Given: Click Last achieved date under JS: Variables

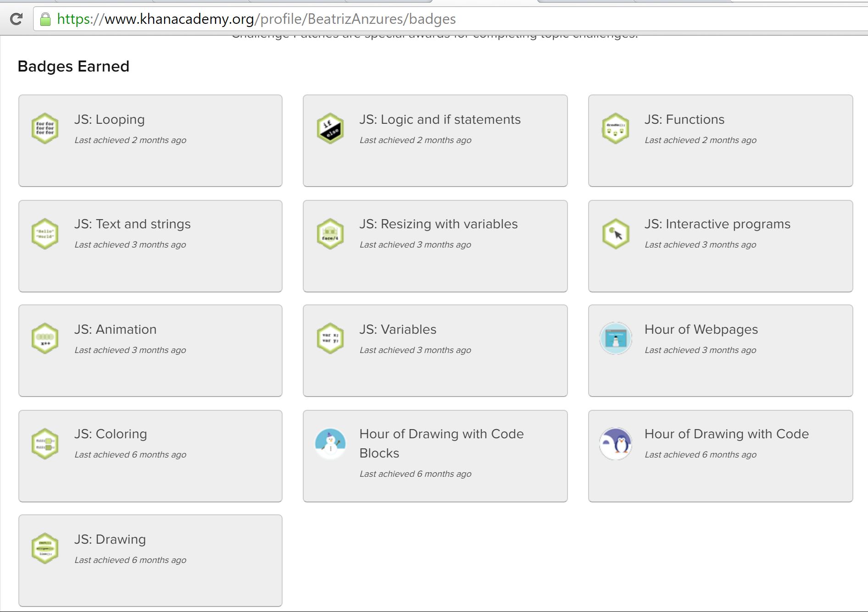Looking at the screenshot, I should (x=415, y=350).
